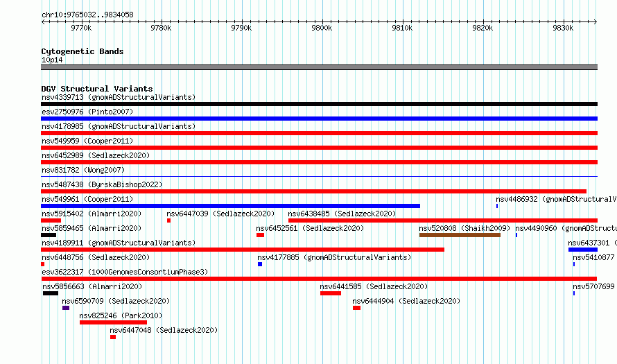Click the red nsv6441585 Sedlazeck2020 bar
Image resolution: width=617 pixels, height=364 pixels.
point(331,293)
